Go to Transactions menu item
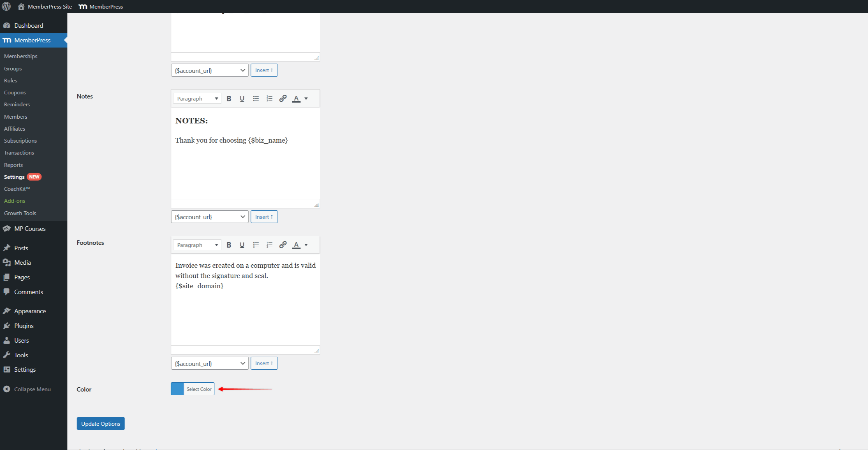 tap(19, 153)
